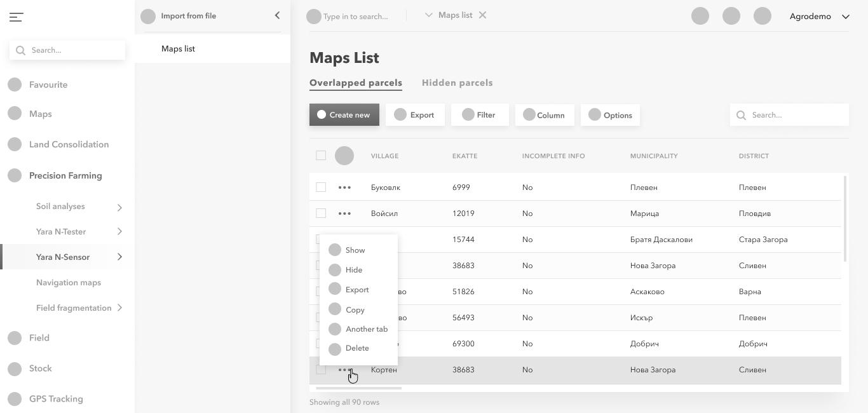The width and height of the screenshot is (868, 413).
Task: Expand the Yara N-Tester submenu arrow
Action: point(119,232)
